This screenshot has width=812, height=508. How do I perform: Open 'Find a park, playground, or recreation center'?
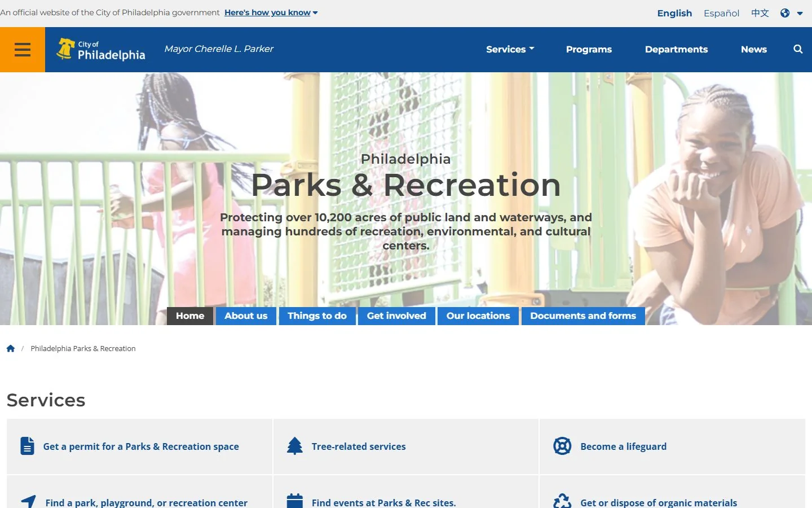147,502
